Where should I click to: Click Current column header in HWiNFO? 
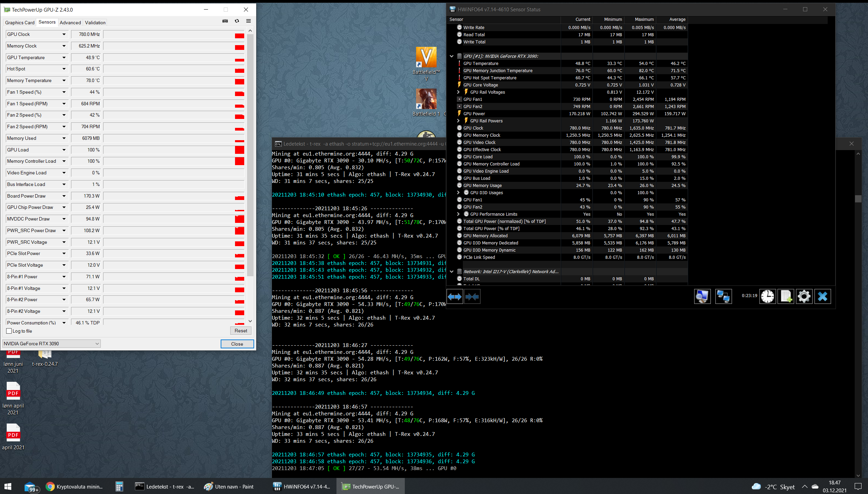pyautogui.click(x=577, y=19)
